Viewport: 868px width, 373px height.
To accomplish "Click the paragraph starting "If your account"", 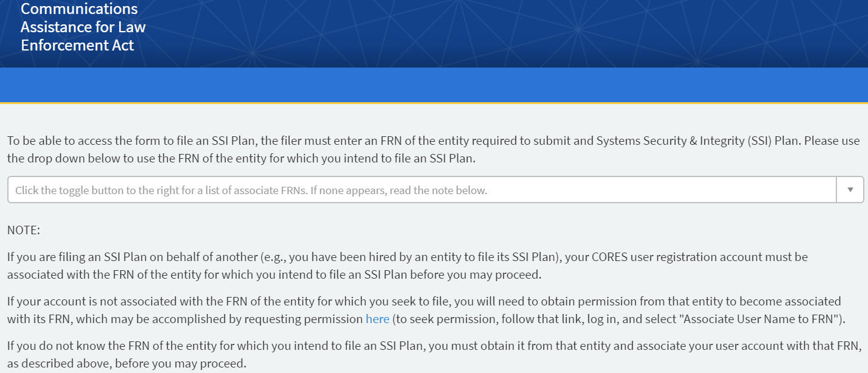I will coord(304,301).
